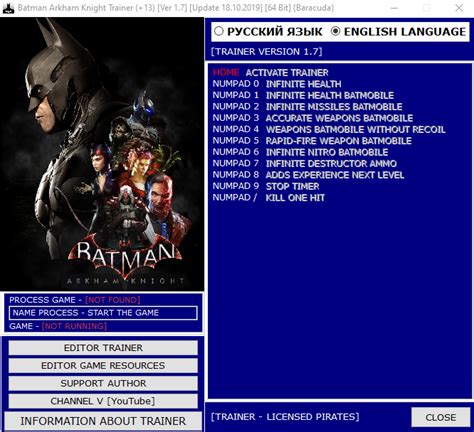474x432 pixels.
Task: Open the EDITOR TRAINER button
Action: 103,348
